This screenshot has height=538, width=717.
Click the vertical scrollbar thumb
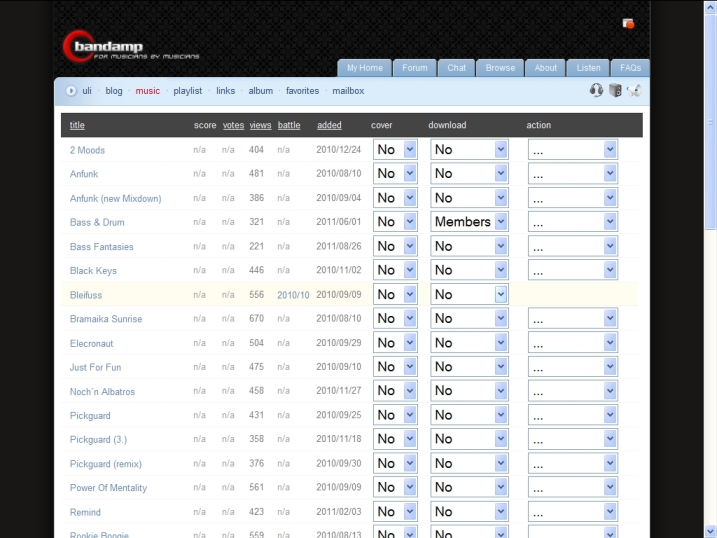[x=710, y=121]
